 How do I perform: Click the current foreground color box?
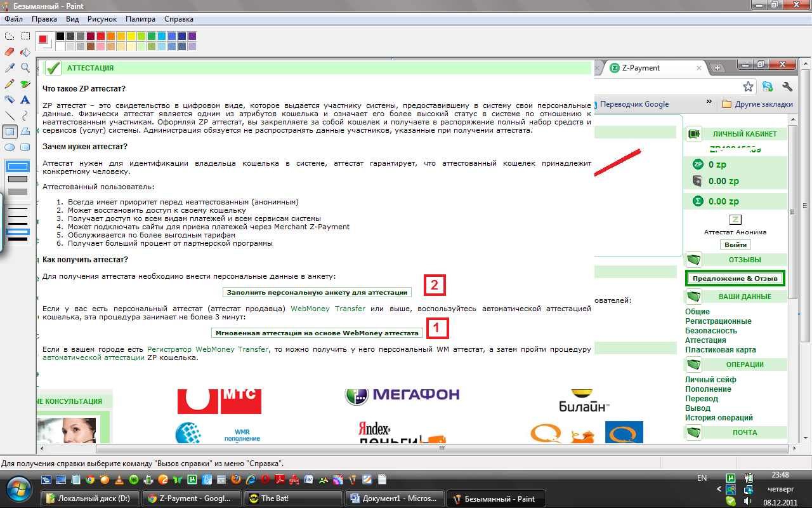(43, 39)
